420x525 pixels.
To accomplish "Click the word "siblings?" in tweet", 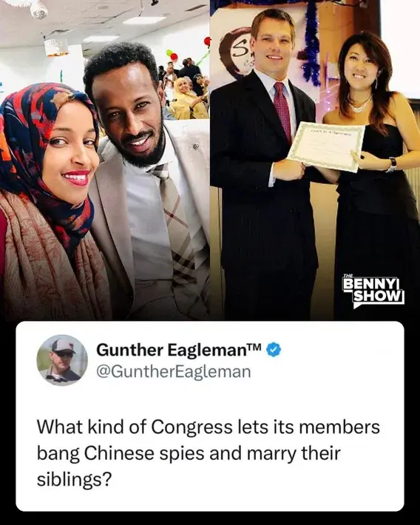I will pyautogui.click(x=74, y=479).
